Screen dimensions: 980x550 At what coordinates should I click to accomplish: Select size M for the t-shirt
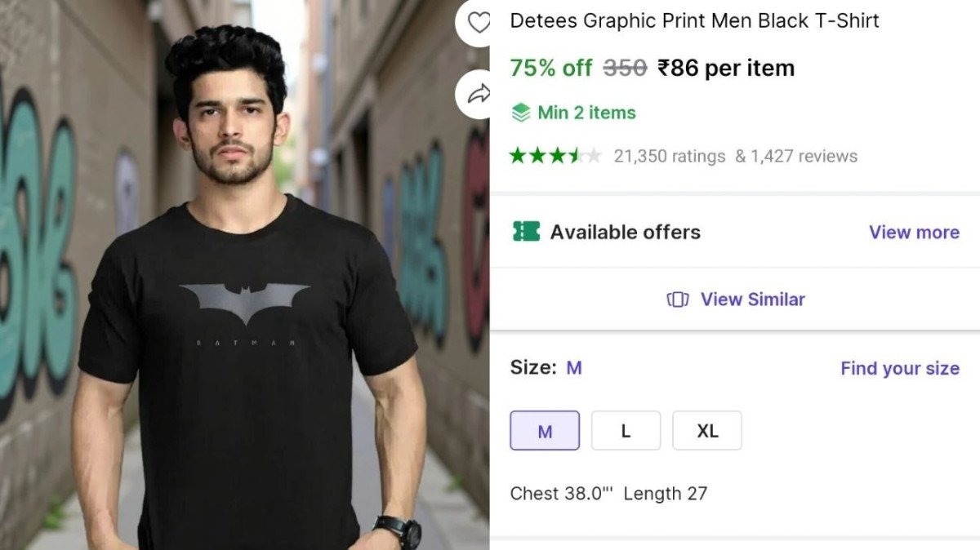coord(544,430)
